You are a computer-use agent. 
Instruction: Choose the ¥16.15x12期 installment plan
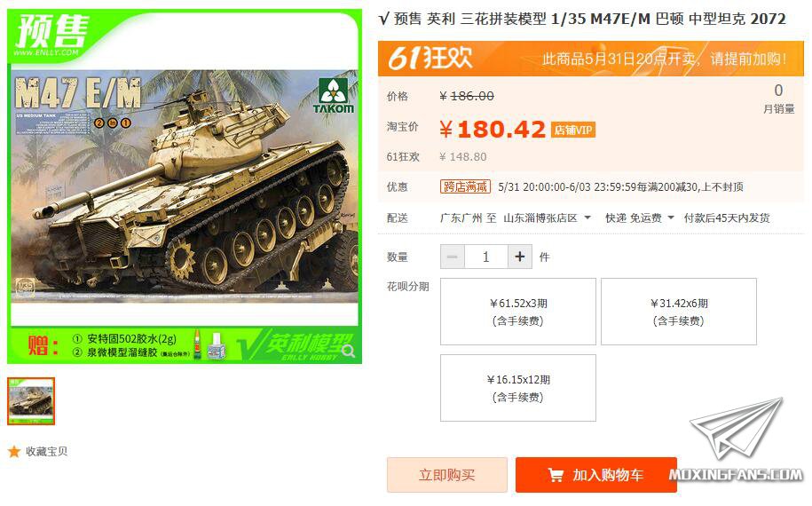(x=518, y=388)
